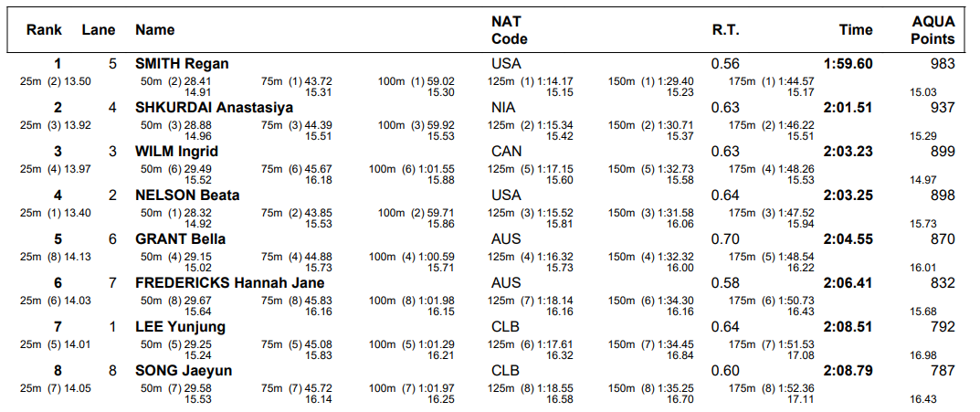The width and height of the screenshot is (980, 412).
Task: Click the R.T. column header
Action: [725, 30]
